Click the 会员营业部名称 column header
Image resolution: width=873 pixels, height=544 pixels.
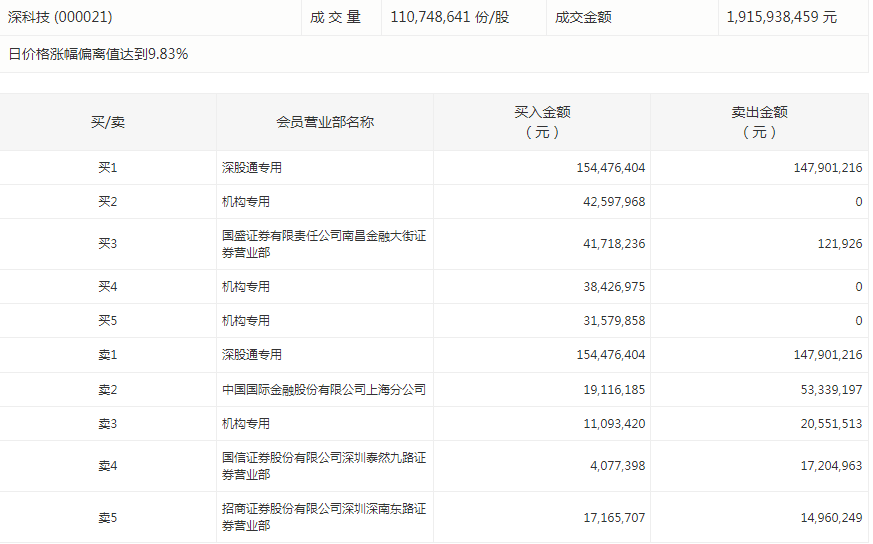coord(325,122)
